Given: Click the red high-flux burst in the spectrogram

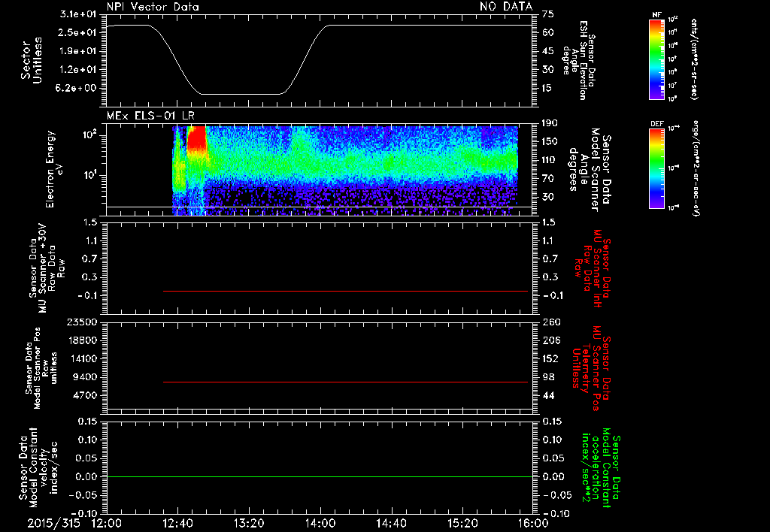Looking at the screenshot, I should (197, 138).
